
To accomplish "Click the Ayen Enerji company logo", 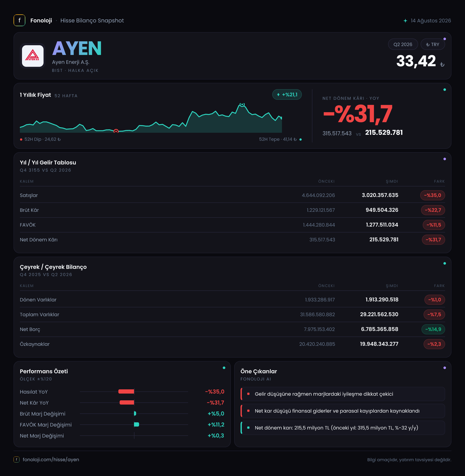I will point(33,56).
